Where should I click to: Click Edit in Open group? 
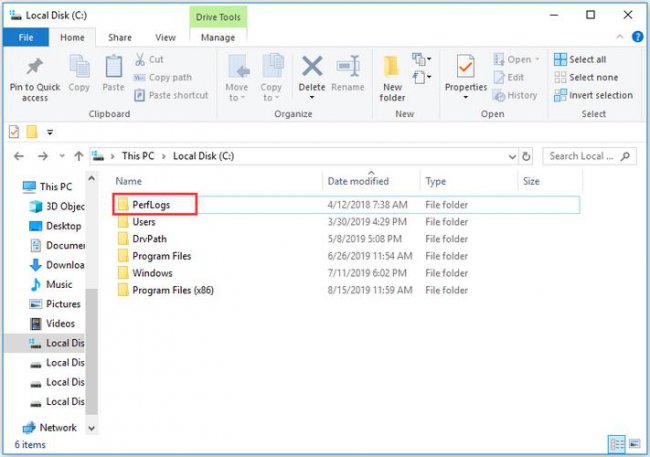click(509, 78)
